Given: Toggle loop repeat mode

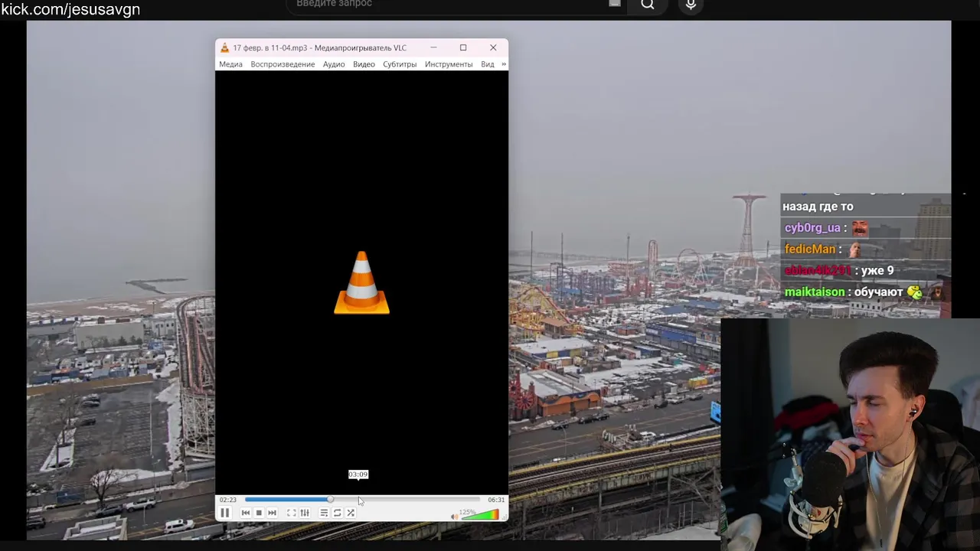Looking at the screenshot, I should [337, 513].
